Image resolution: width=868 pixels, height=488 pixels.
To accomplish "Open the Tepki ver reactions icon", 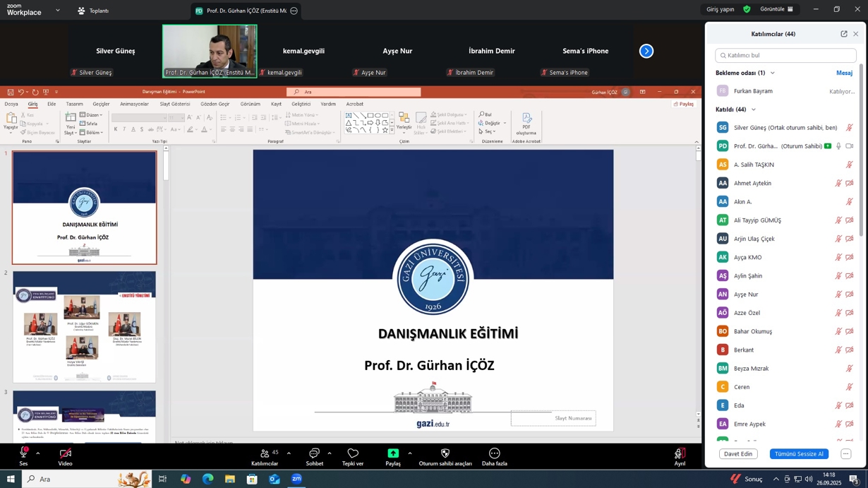I will tap(353, 454).
